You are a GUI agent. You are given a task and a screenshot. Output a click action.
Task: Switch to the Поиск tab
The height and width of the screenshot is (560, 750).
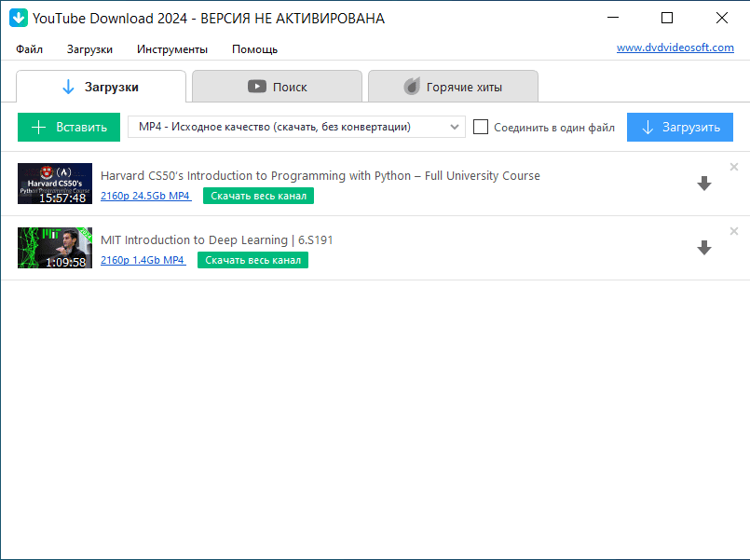pos(277,87)
